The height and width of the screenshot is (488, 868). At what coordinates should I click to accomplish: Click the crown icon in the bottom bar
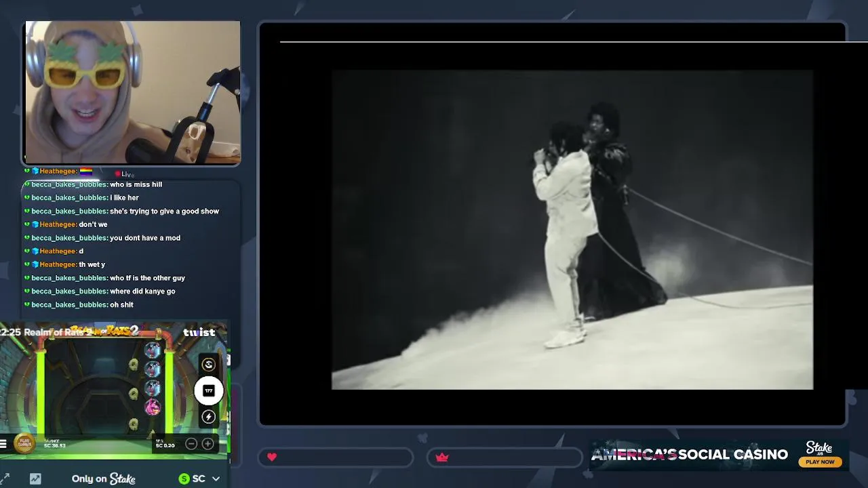442,457
